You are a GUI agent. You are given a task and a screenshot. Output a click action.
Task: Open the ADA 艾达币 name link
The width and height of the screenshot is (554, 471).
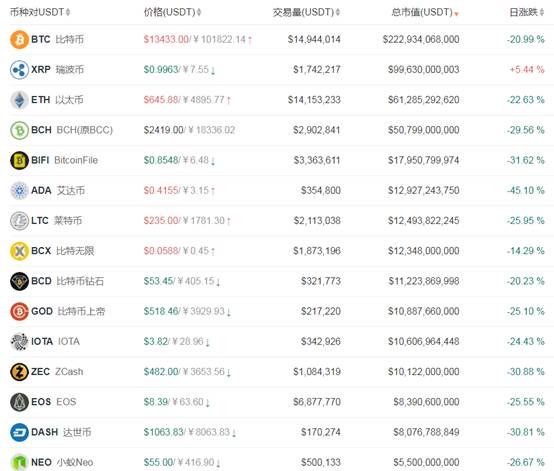58,190
